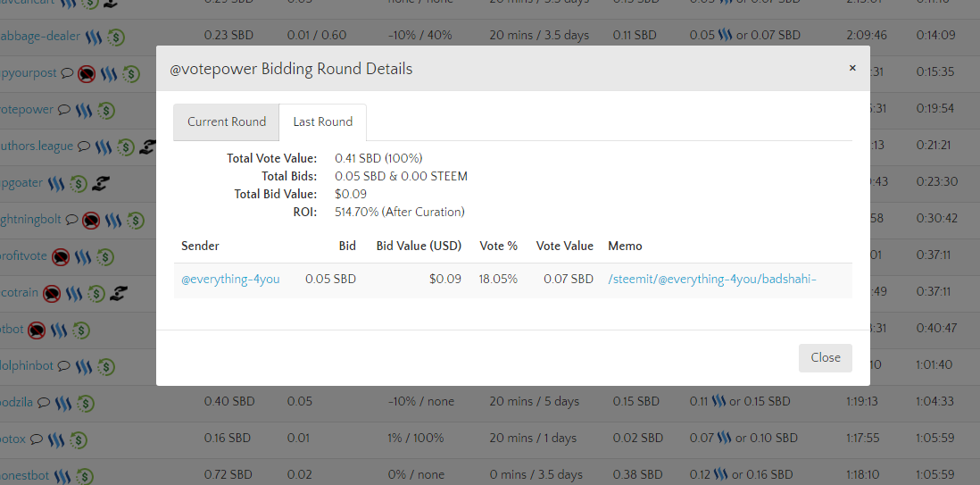Click the green dollar icon in the profitvote row

tap(105, 257)
